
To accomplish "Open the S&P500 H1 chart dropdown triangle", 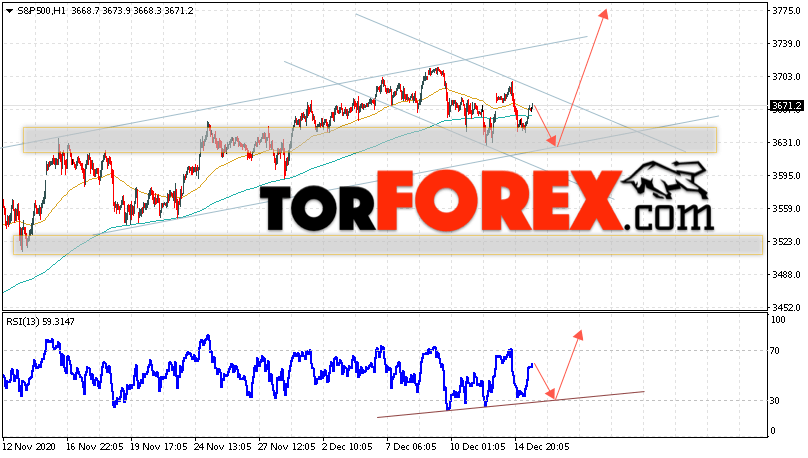I will (x=9, y=11).
